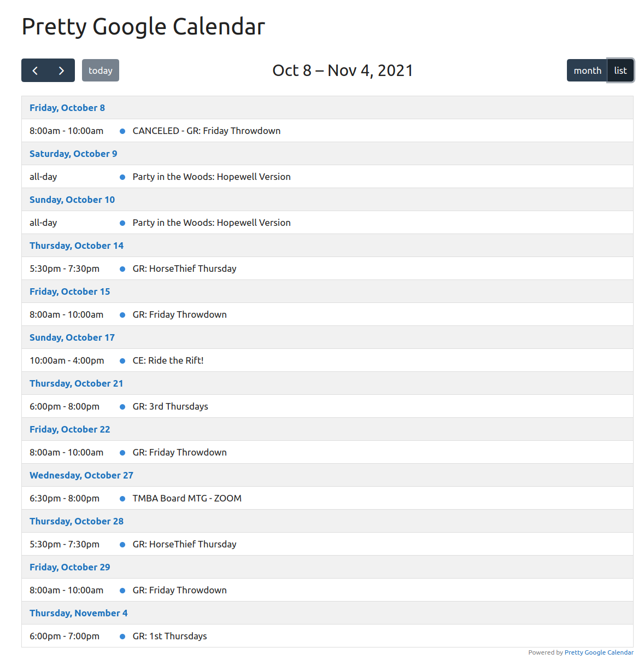Open the Friday, October 8 date heading

click(67, 108)
